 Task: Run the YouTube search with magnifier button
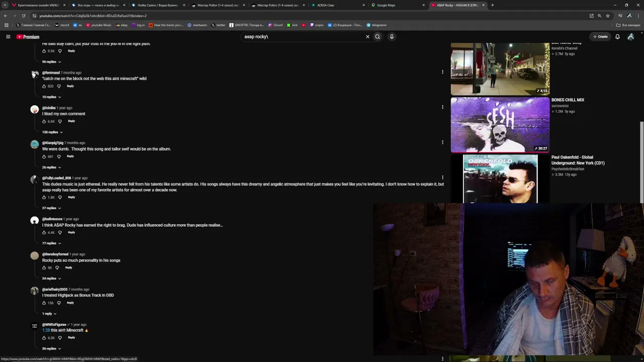tap(377, 37)
